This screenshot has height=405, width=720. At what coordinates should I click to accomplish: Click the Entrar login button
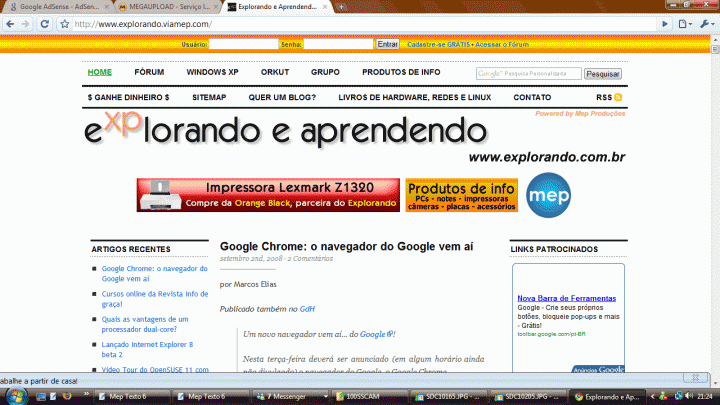pyautogui.click(x=388, y=44)
